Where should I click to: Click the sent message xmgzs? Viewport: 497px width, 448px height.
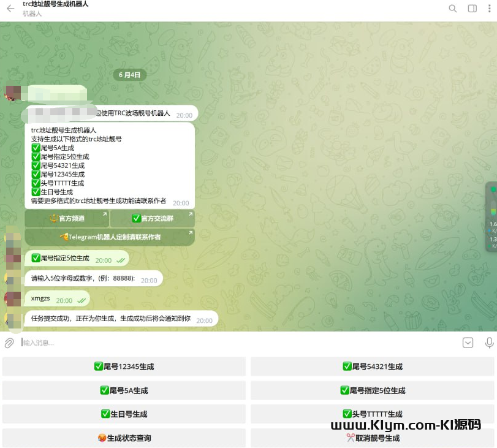pyautogui.click(x=57, y=298)
